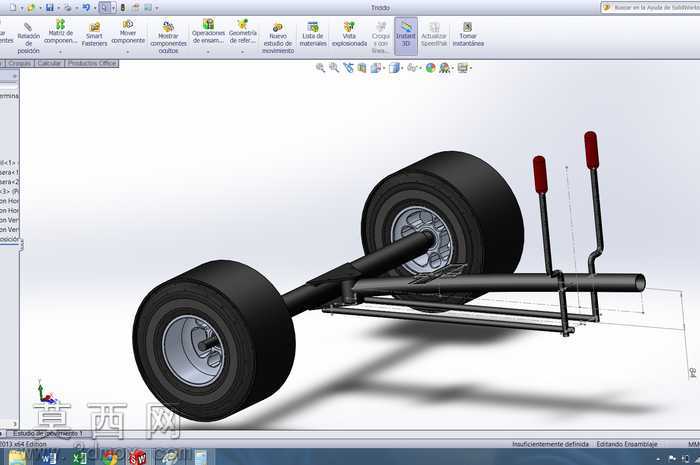
Task: Click Zoom to fit magnifier icon
Action: pos(320,67)
